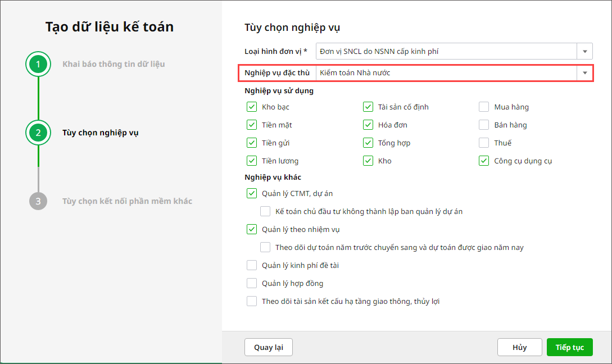The width and height of the screenshot is (612, 364).
Task: Disable the Tài sản cố định checkbox
Action: point(368,107)
